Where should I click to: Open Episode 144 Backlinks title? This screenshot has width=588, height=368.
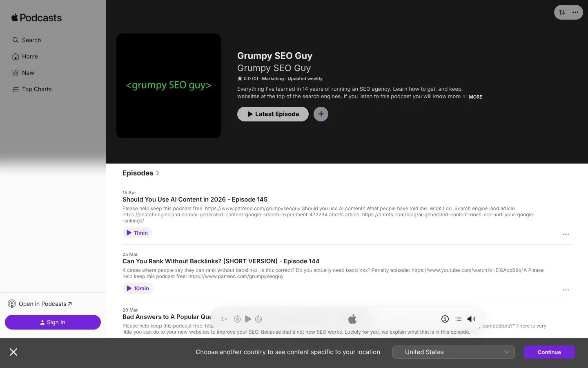[221, 261]
